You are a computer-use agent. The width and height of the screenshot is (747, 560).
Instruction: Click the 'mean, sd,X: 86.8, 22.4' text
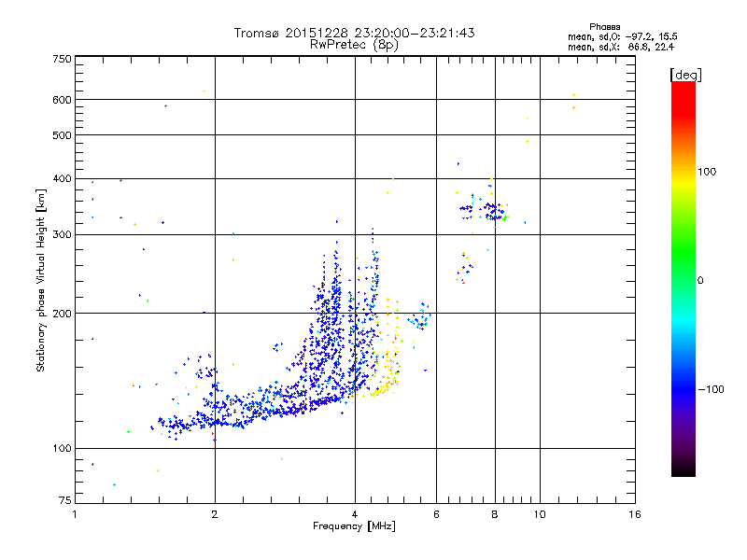[x=621, y=47]
